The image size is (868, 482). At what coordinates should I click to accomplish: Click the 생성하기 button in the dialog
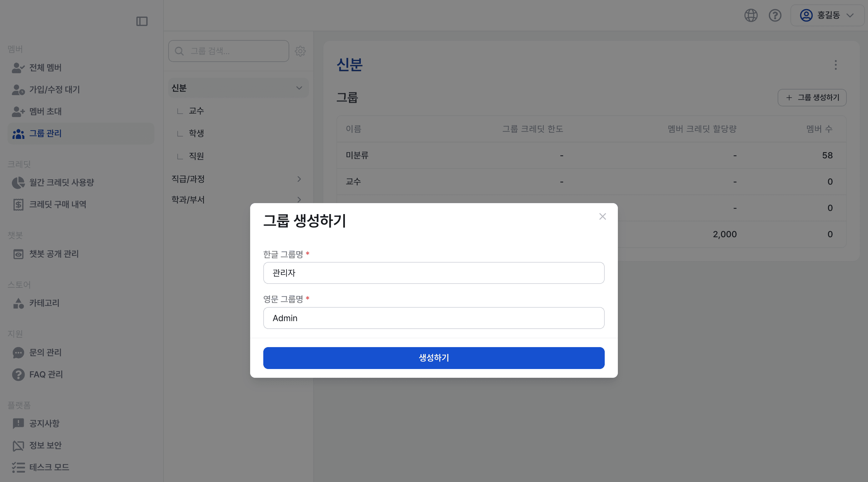tap(434, 358)
